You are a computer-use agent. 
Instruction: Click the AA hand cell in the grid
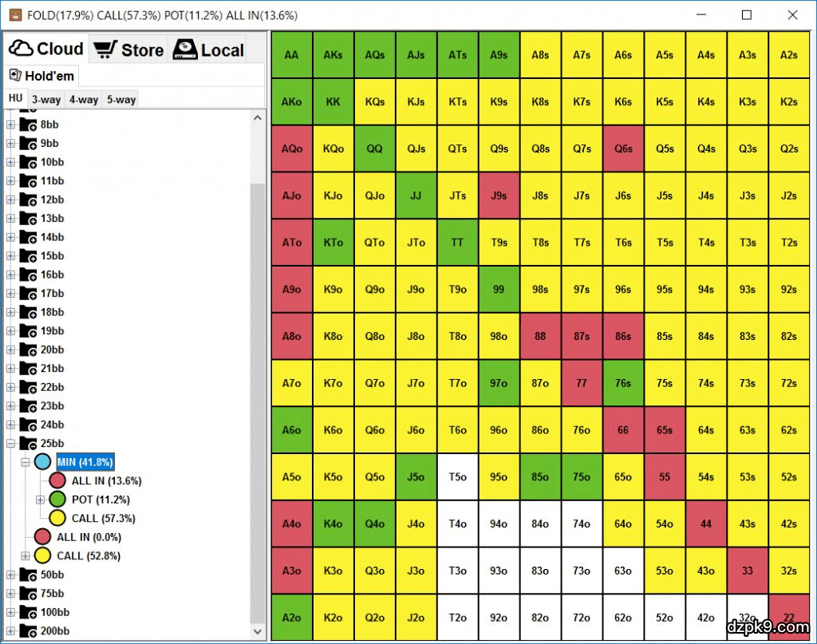tap(292, 55)
